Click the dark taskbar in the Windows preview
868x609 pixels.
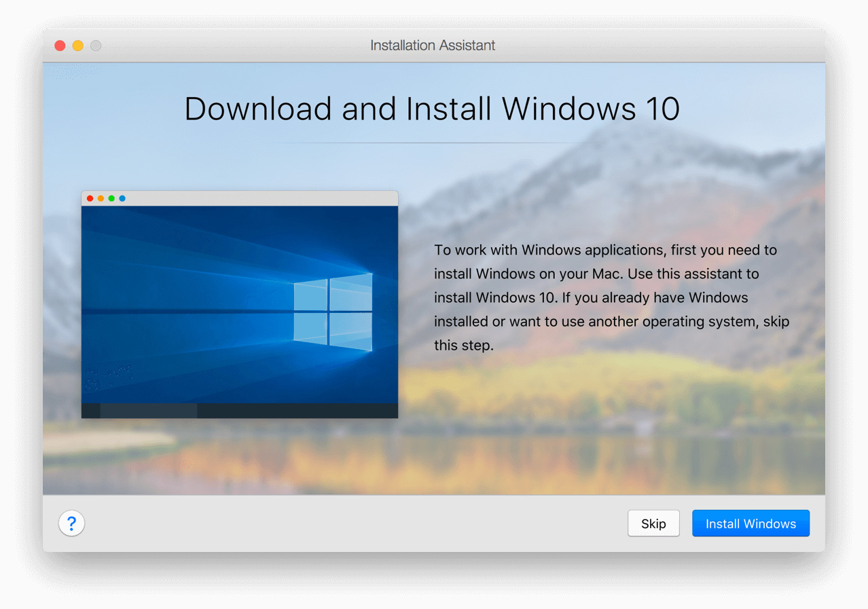point(299,411)
